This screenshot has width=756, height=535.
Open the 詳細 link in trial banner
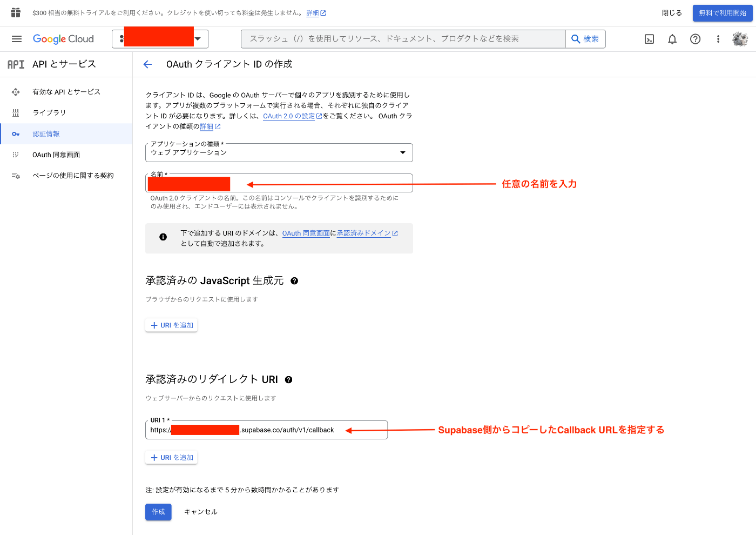click(316, 13)
